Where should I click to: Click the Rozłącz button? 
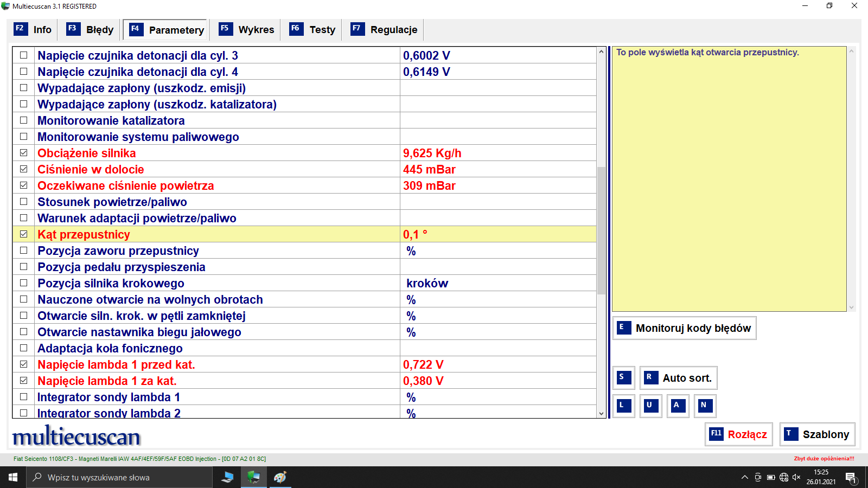tap(739, 434)
